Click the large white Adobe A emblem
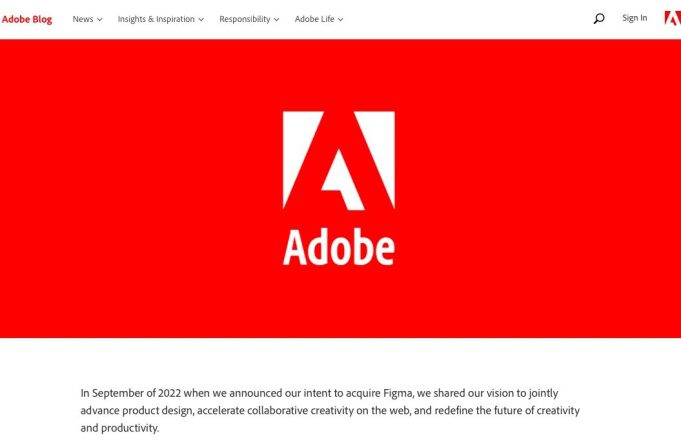681x440 pixels. [339, 160]
